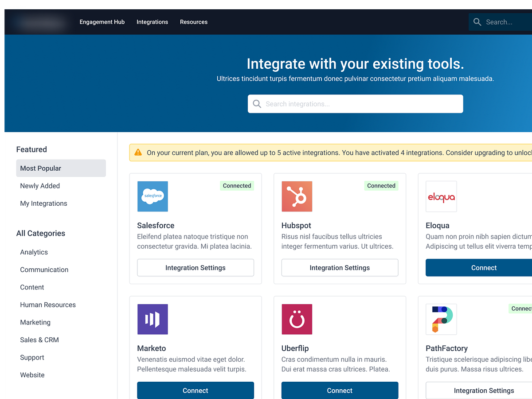Toggle the Connected badge on the Hubspot card
This screenshot has height=399, width=532.
click(x=381, y=185)
